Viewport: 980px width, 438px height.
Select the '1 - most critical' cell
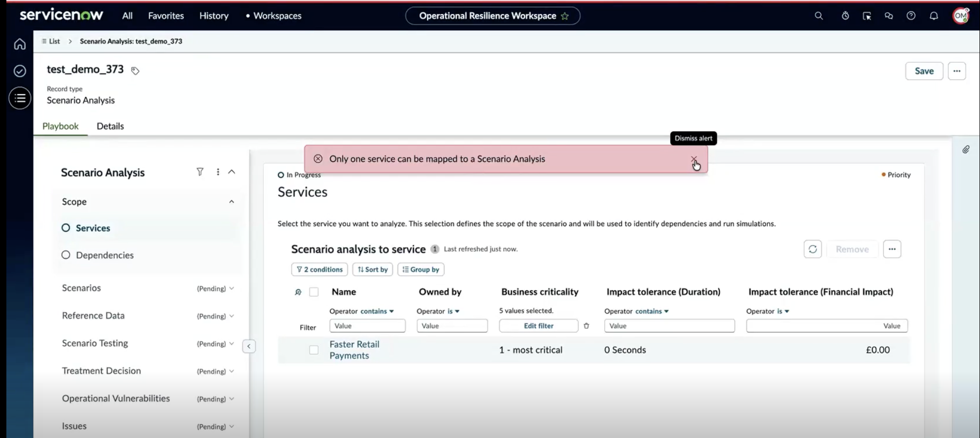[531, 350]
